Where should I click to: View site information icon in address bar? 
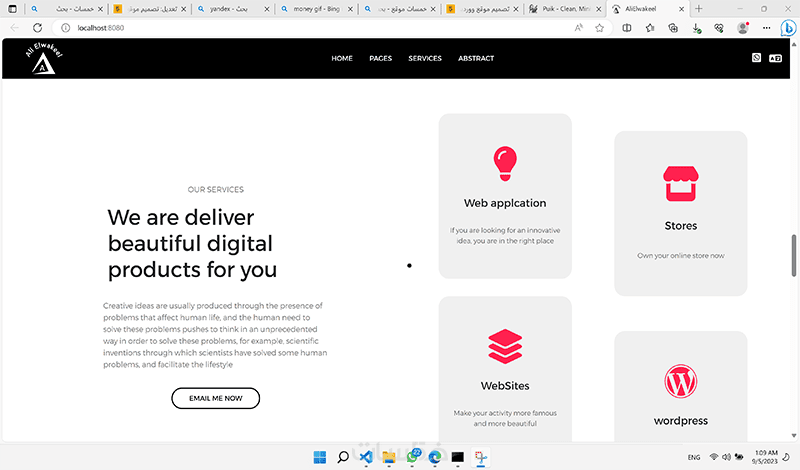point(65,28)
